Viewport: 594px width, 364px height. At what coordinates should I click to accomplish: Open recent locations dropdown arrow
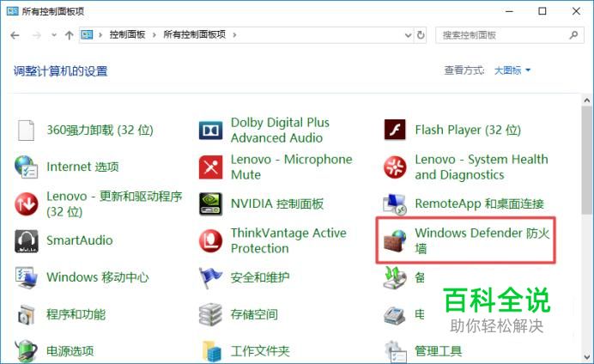tap(54, 35)
